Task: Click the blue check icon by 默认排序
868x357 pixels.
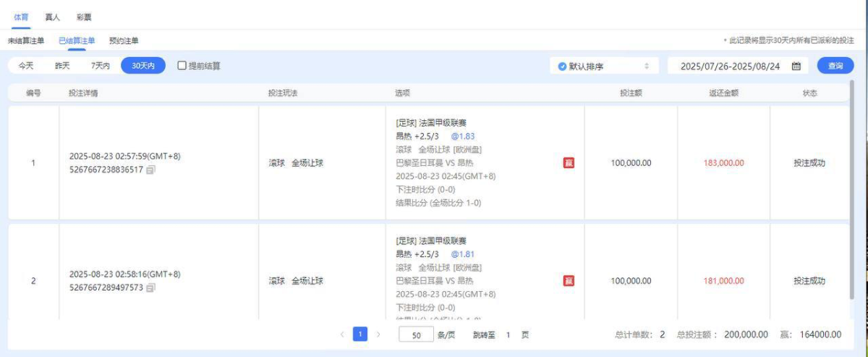Action: 562,66
